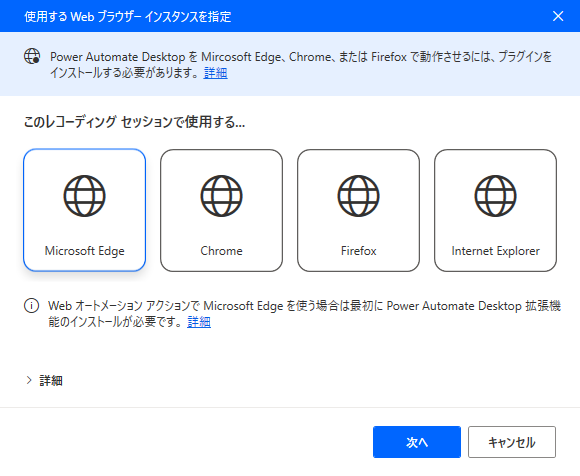Click the globe icon above Firefox
Viewport: 580px width, 476px height.
coord(358,196)
